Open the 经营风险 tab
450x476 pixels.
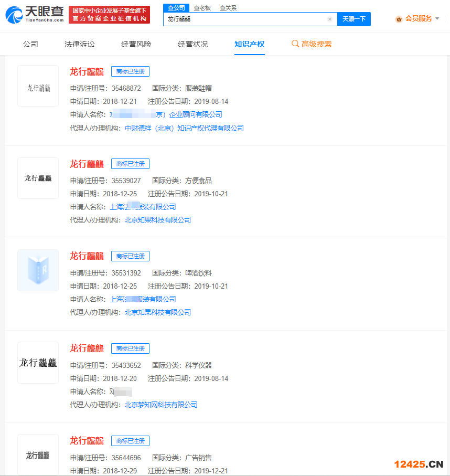(136, 44)
